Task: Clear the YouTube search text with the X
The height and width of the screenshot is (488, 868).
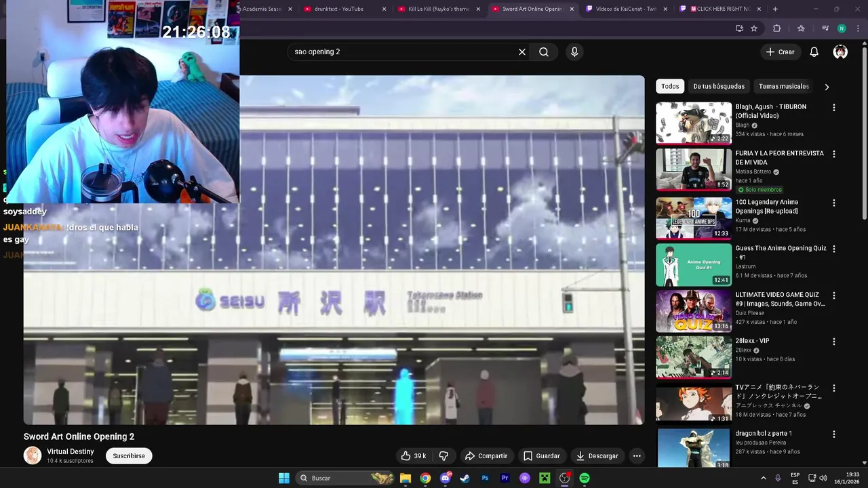Action: tap(522, 52)
